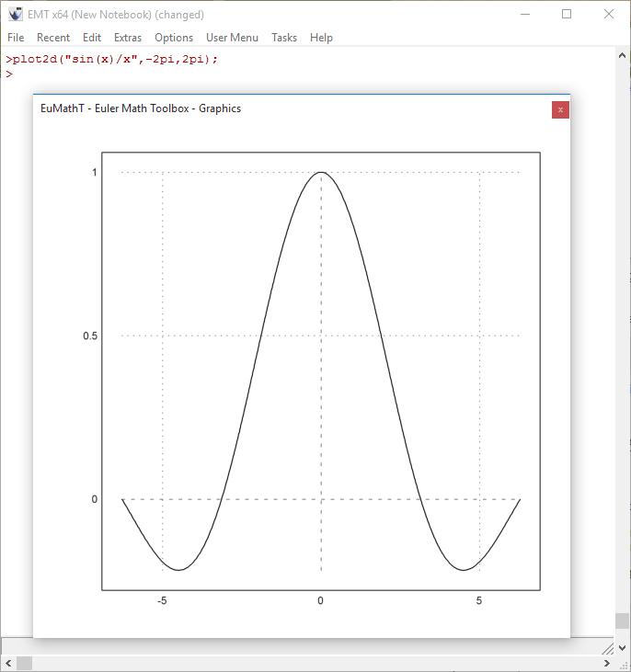The height and width of the screenshot is (672, 631).
Task: Open the Options menu
Action: (x=174, y=38)
